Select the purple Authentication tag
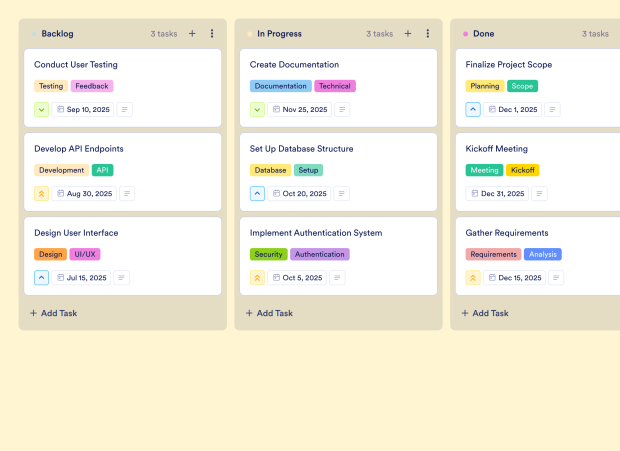Screen dimensions: 620x451 point(320,255)
